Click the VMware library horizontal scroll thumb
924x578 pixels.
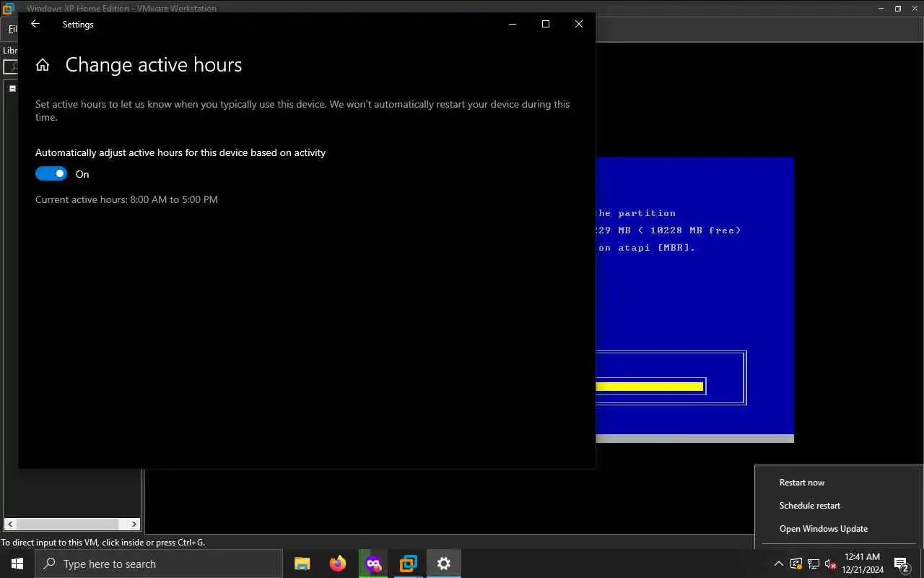67,524
